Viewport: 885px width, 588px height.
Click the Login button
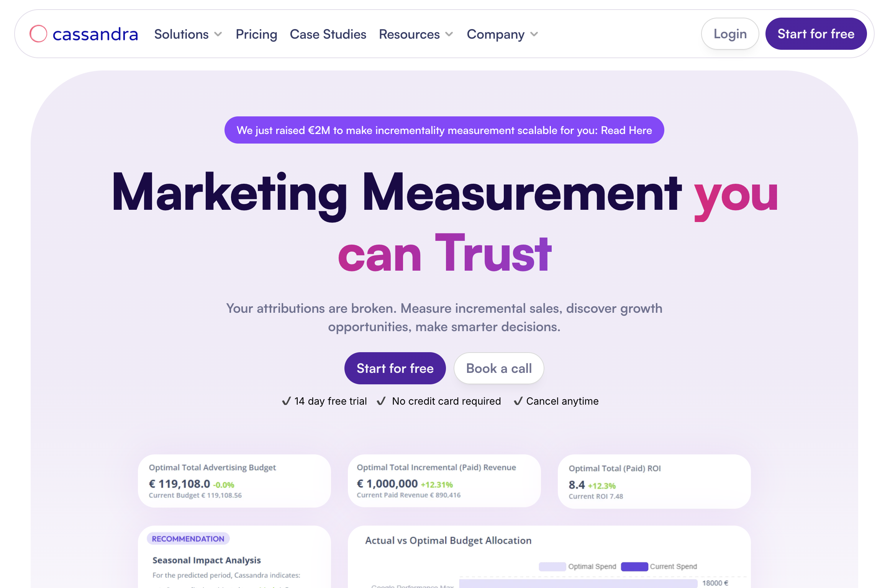[x=729, y=34]
